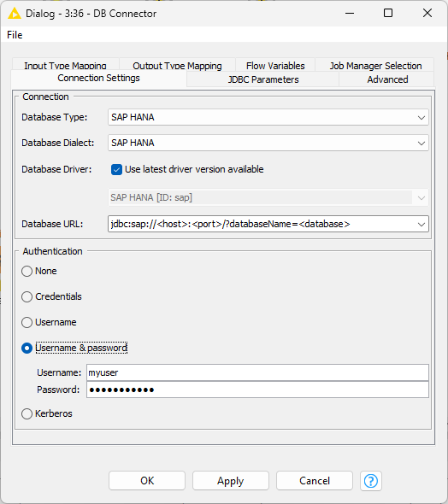
Task: Click the blue help question mark icon
Action: 371,481
